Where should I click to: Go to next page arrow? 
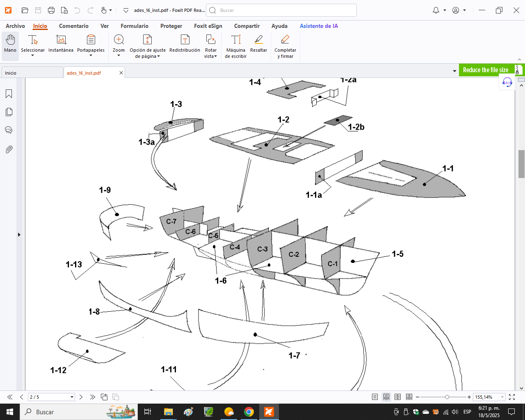click(x=81, y=397)
